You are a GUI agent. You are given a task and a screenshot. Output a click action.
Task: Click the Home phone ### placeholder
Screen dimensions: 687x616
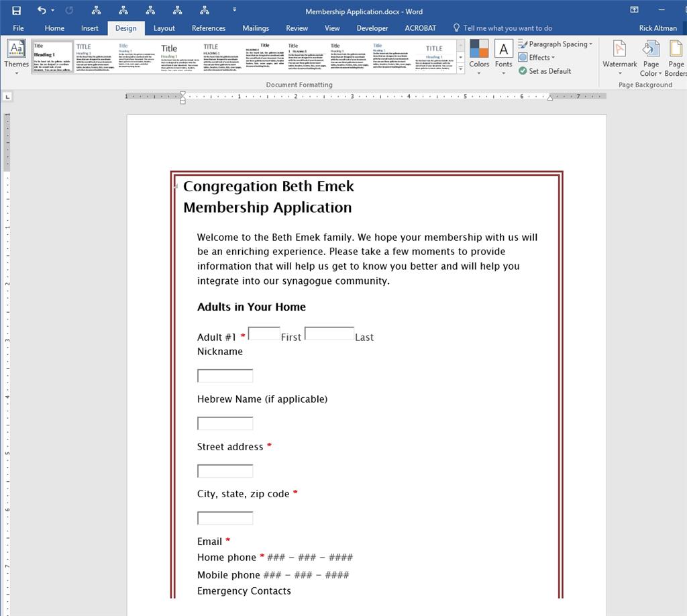(x=310, y=558)
